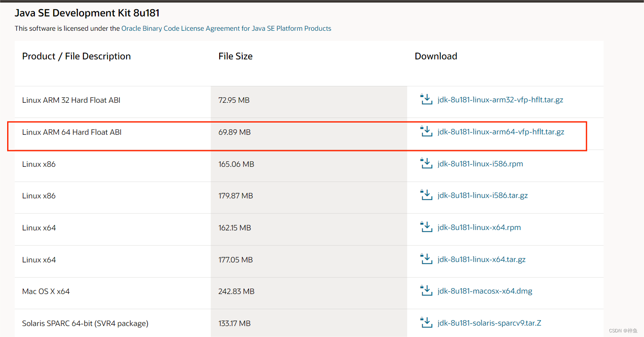Select the Java SE Development Kit 8u181 heading
The height and width of the screenshot is (337, 644).
(87, 13)
